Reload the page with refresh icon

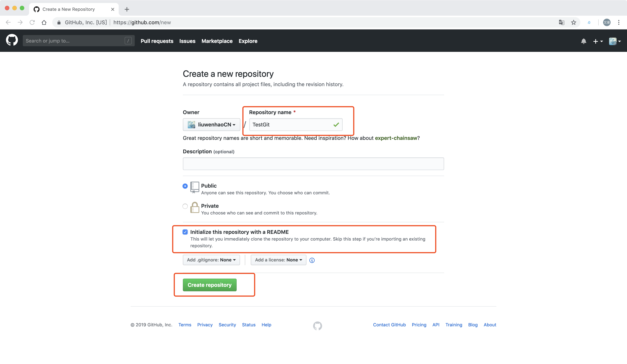[32, 22]
